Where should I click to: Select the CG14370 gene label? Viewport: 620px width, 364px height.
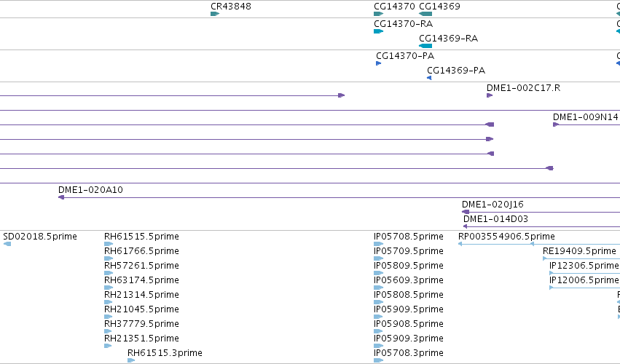(394, 7)
